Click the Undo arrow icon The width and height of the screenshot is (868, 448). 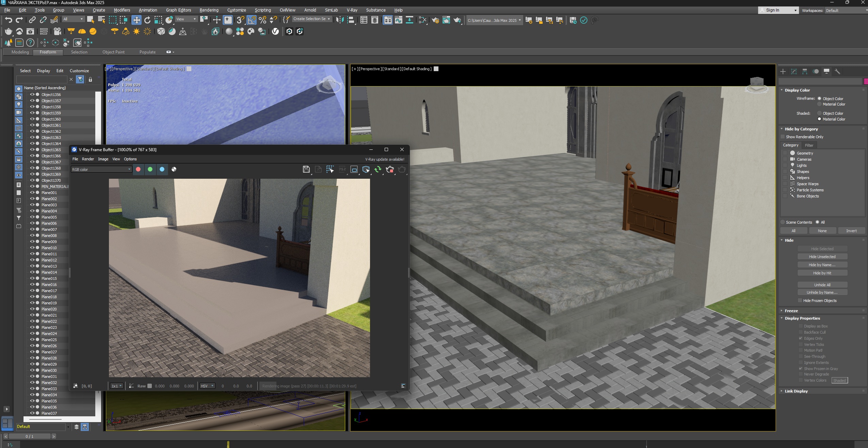click(9, 20)
